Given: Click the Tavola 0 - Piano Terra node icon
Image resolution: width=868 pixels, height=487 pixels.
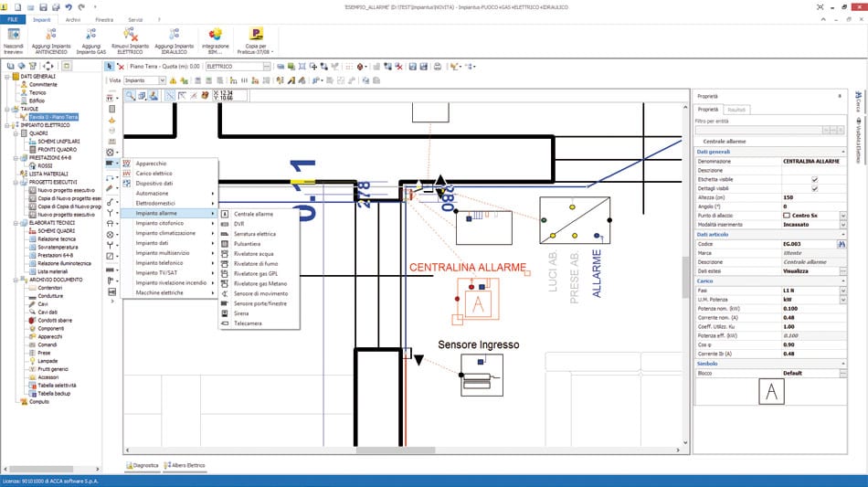Looking at the screenshot, I should [x=23, y=117].
